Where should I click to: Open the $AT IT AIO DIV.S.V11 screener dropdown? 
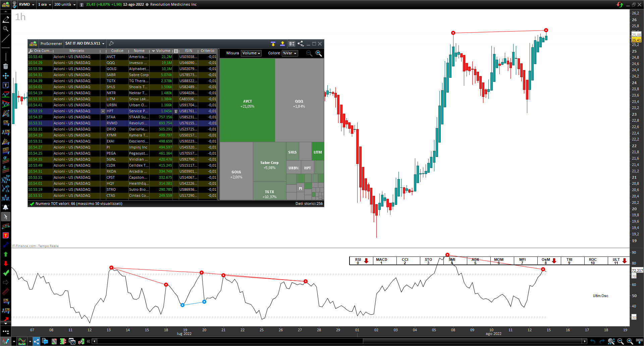point(85,44)
